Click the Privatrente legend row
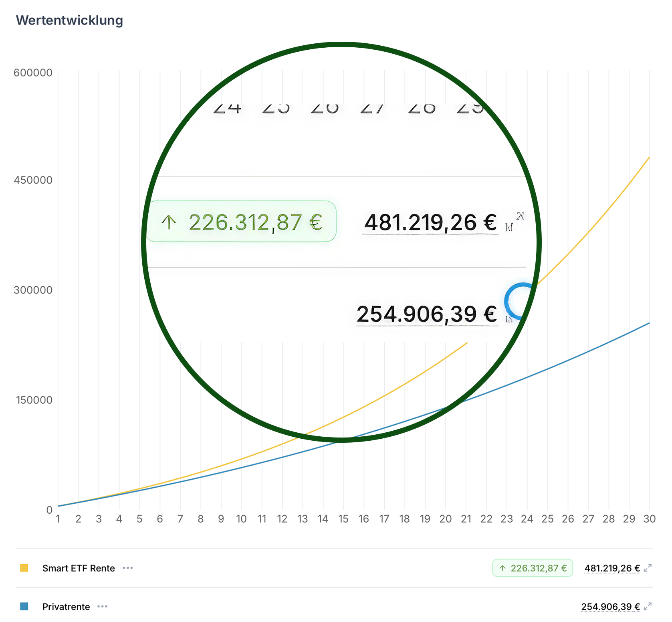 pyautogui.click(x=66, y=607)
